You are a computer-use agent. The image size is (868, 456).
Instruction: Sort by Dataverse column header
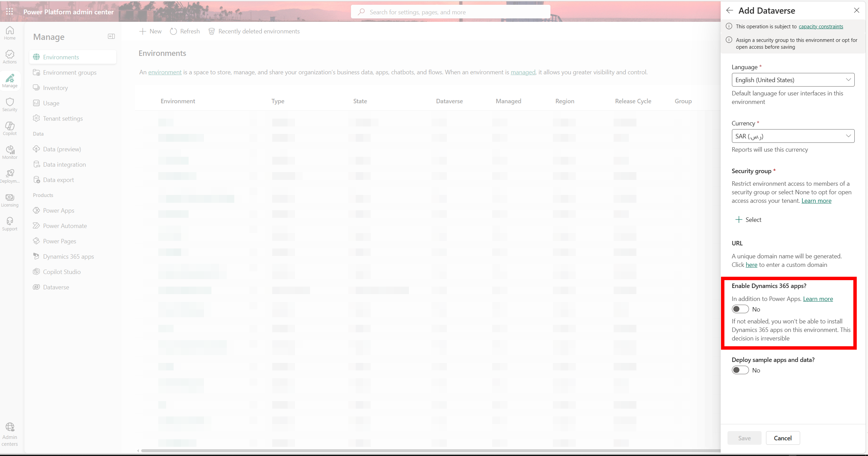[449, 101]
